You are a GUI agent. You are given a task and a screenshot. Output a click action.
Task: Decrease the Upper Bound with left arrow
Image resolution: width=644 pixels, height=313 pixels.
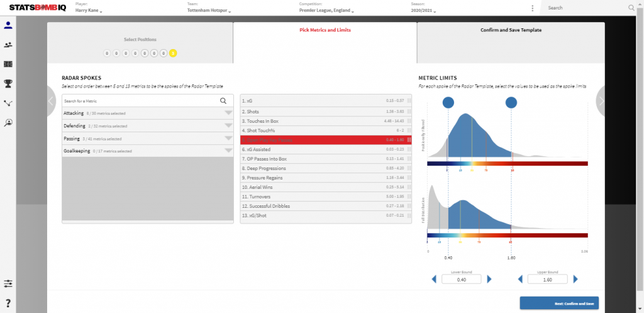pos(520,279)
